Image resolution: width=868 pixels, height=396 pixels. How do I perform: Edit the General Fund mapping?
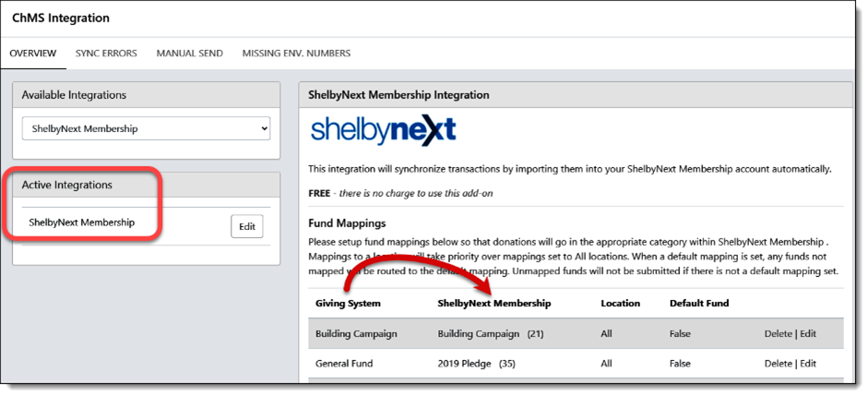click(x=808, y=364)
